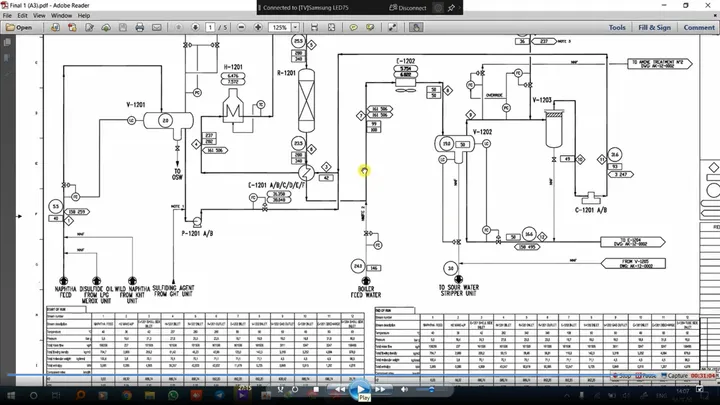
Task: Click the fit page icon
Action: [x=332, y=28]
